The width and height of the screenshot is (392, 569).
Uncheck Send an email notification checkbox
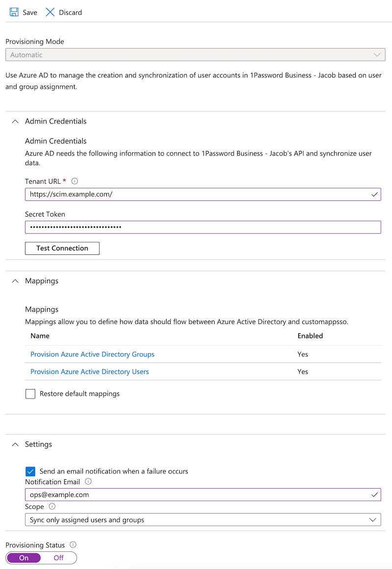pyautogui.click(x=30, y=471)
